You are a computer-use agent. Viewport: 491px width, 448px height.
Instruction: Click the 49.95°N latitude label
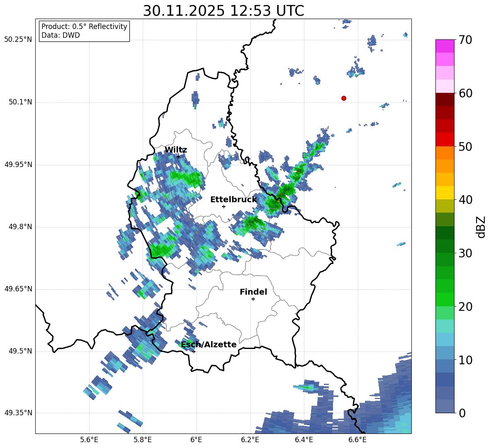point(18,165)
